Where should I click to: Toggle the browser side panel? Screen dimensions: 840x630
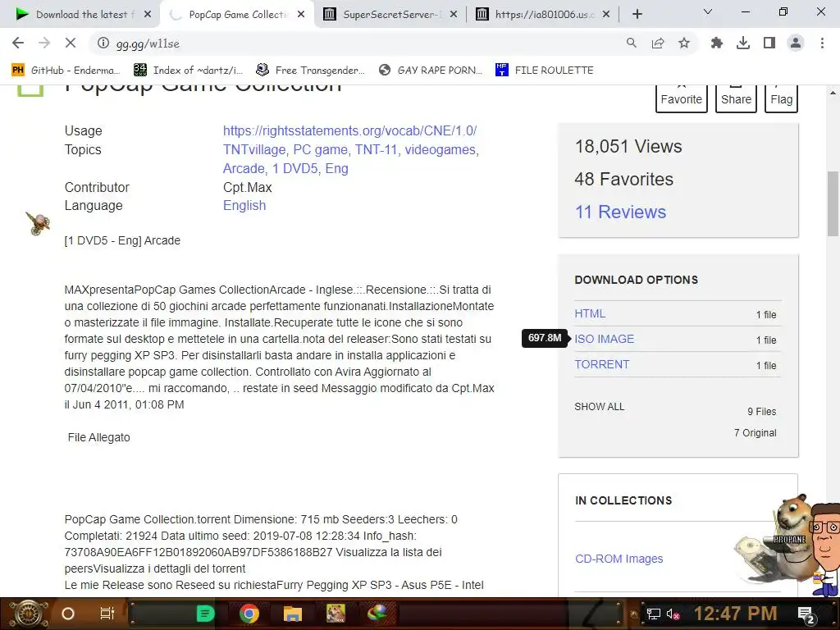coord(769,43)
